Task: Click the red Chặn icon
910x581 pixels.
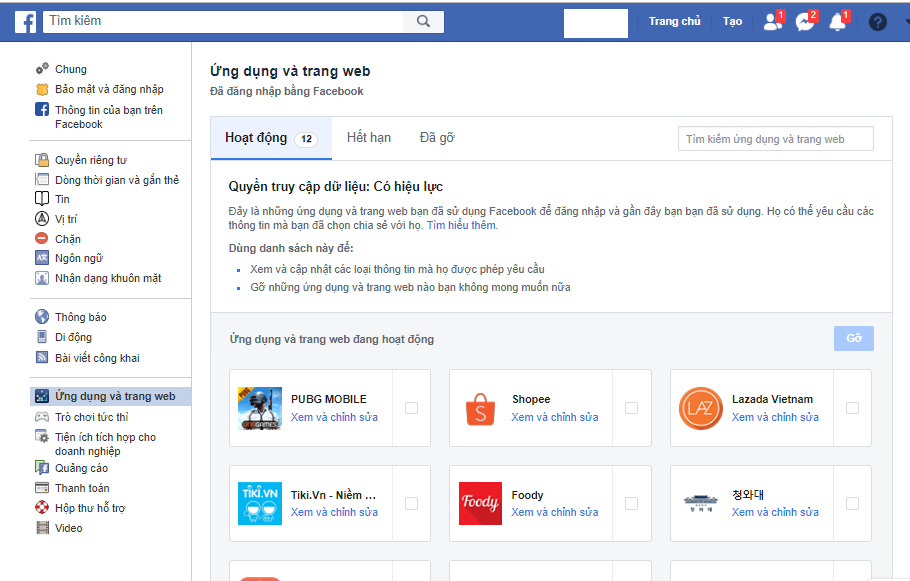Action: tap(42, 239)
